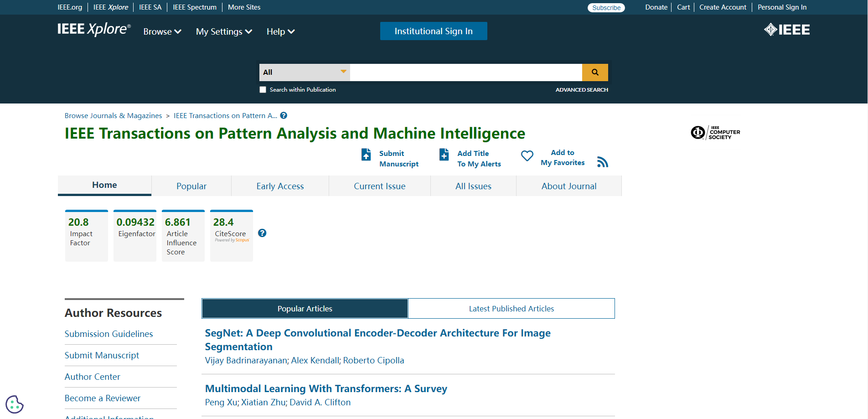This screenshot has width=868, height=419.
Task: Click the orange search magnifier button
Action: click(x=595, y=72)
